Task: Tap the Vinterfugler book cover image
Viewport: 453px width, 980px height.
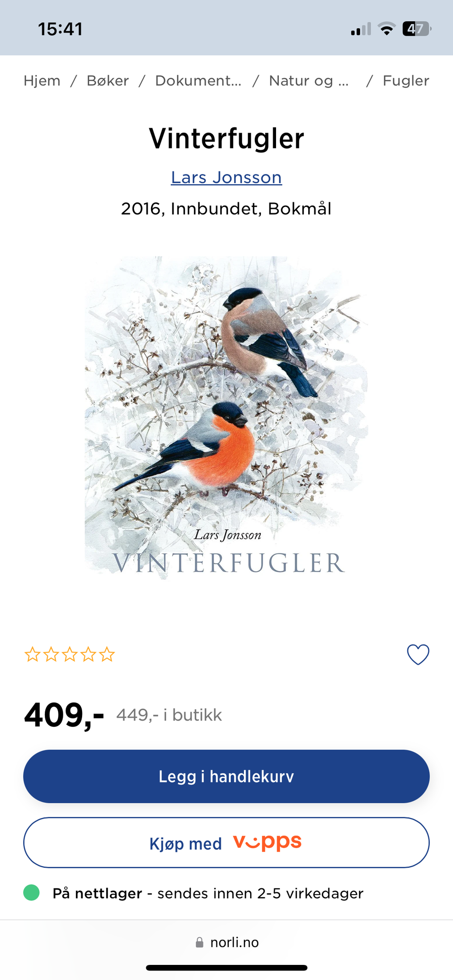Action: 226,417
